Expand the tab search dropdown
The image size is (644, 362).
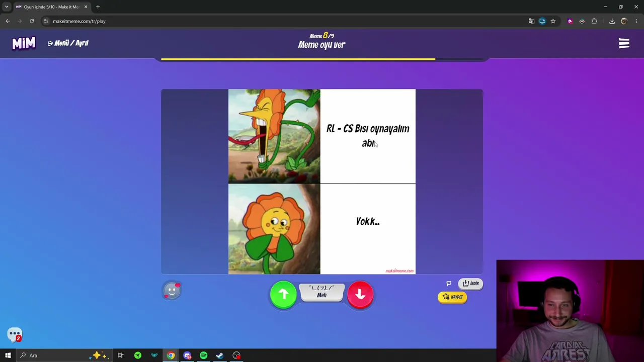click(7, 7)
